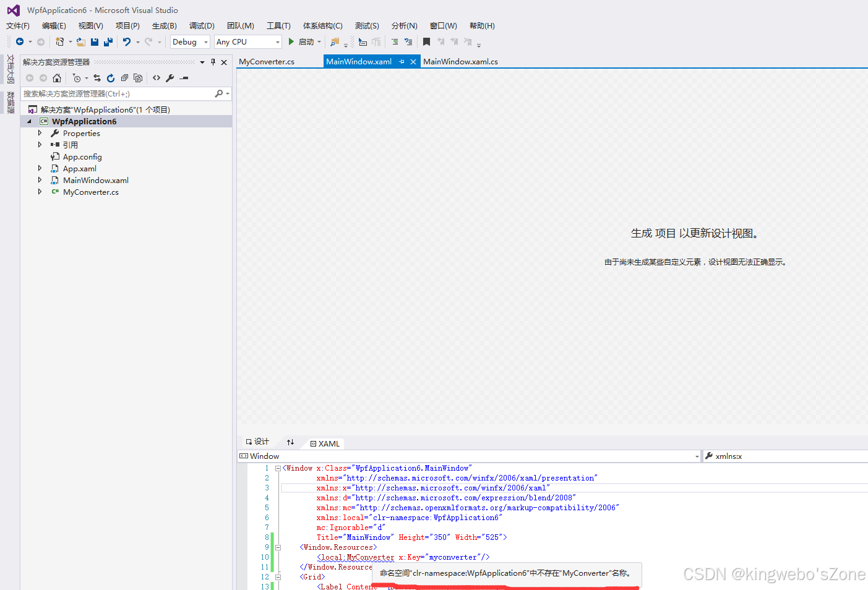Image resolution: width=868 pixels, height=590 pixels.
Task: Click the New Project toolbar icon
Action: [x=61, y=41]
